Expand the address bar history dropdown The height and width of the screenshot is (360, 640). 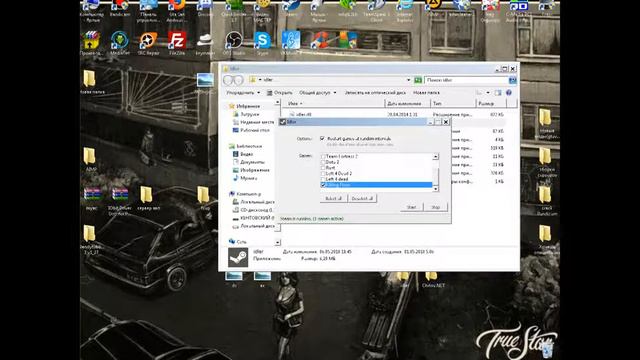408,80
